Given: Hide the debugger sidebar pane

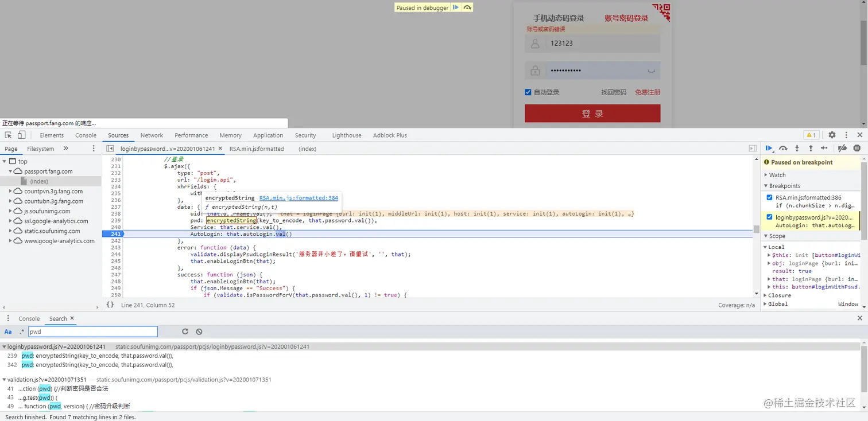Looking at the screenshot, I should [x=753, y=149].
